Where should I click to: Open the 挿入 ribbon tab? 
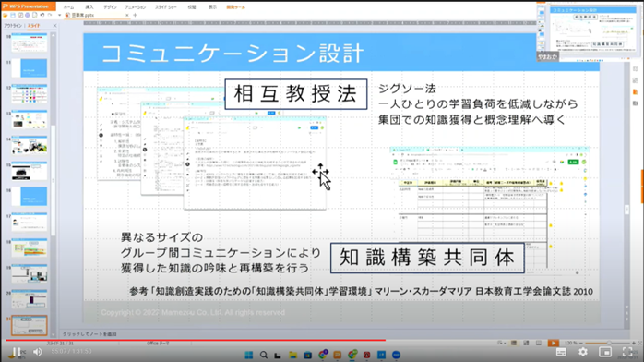89,7
